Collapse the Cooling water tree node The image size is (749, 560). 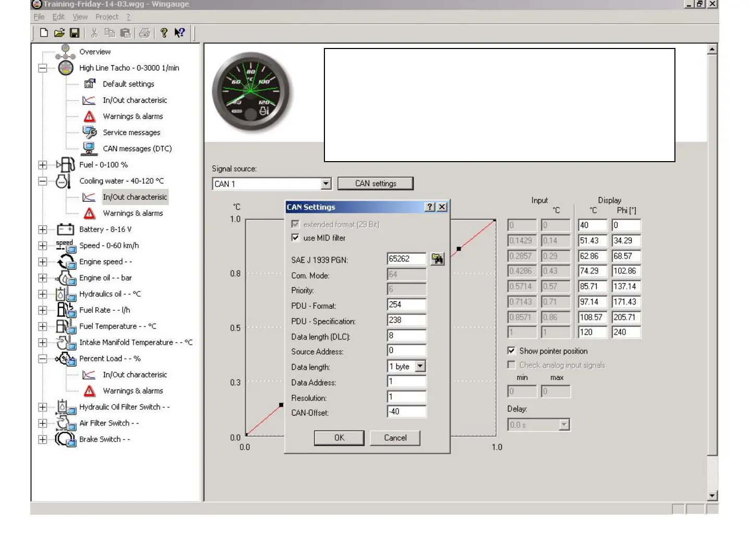tap(43, 181)
